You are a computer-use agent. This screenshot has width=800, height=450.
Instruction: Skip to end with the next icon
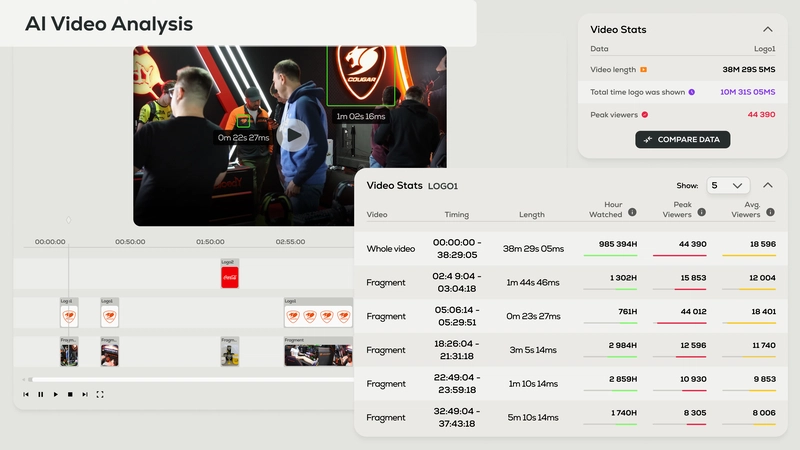(85, 394)
